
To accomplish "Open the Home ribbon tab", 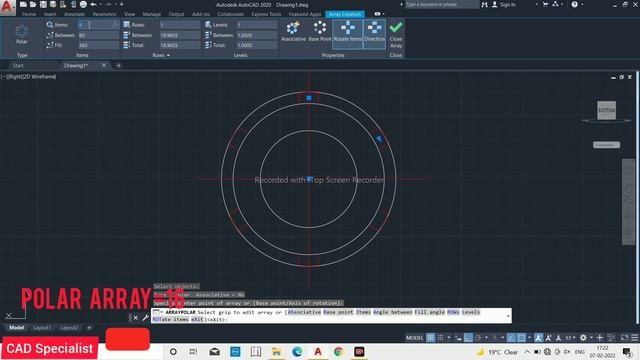I will click(29, 14).
